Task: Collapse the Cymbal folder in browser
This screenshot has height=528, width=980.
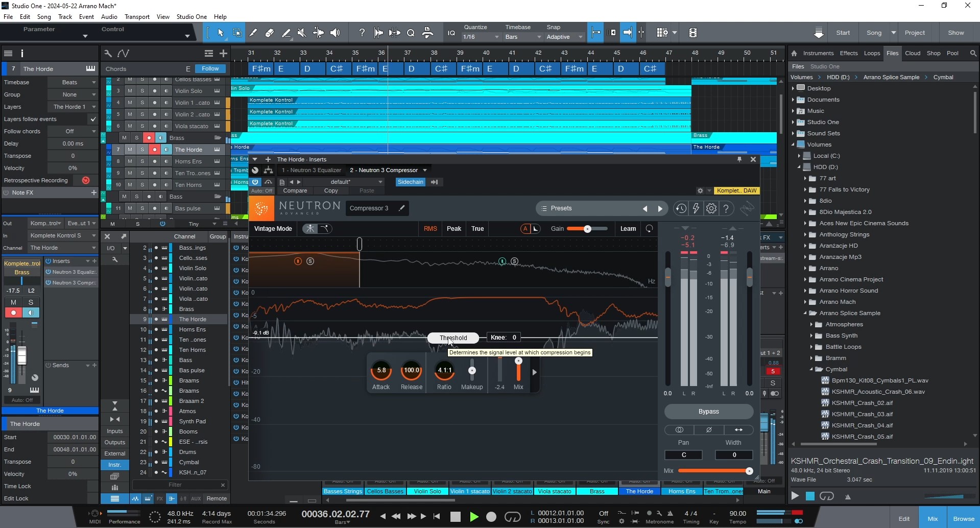Action: [811, 369]
